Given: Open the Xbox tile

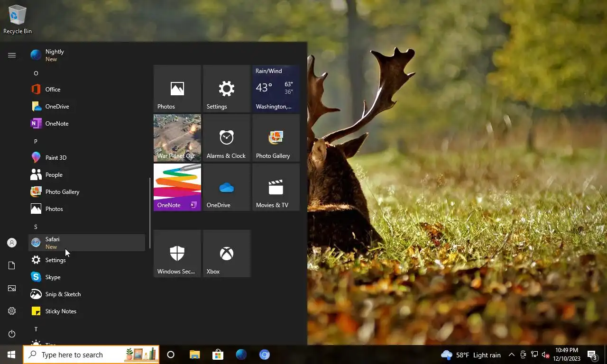Looking at the screenshot, I should 227,254.
